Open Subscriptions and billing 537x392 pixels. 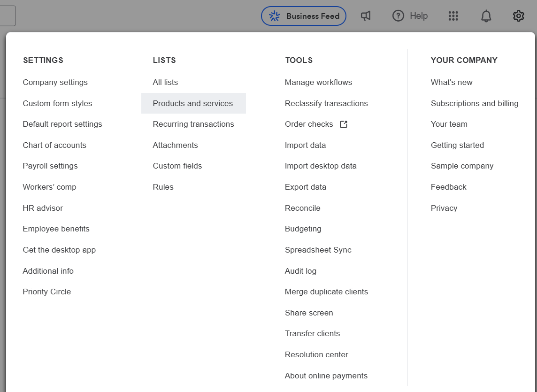point(474,103)
